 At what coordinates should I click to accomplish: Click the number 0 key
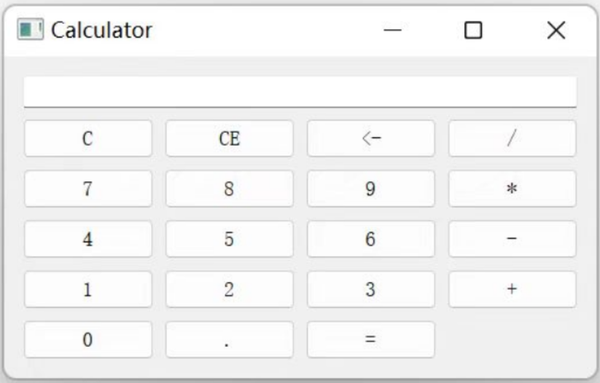coord(88,339)
